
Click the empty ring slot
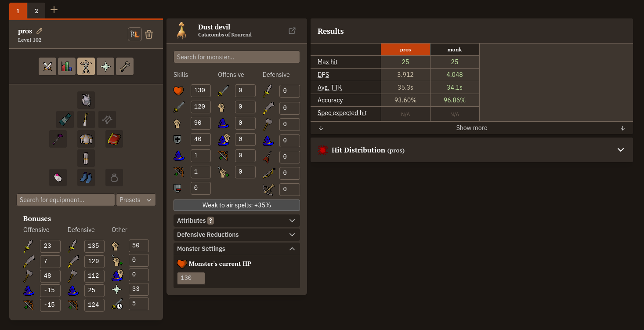pos(114,178)
